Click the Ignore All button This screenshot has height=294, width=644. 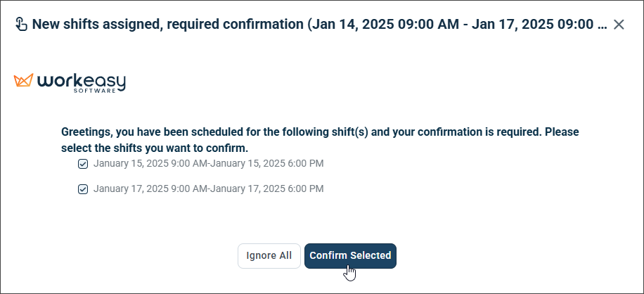[x=269, y=256]
